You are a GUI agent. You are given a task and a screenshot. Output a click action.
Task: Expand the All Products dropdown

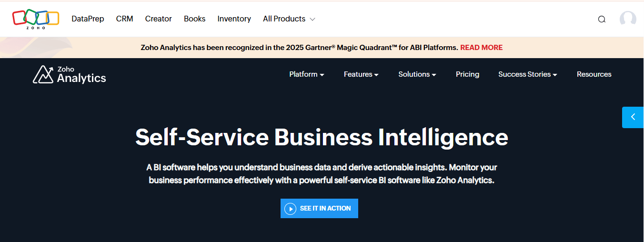289,19
